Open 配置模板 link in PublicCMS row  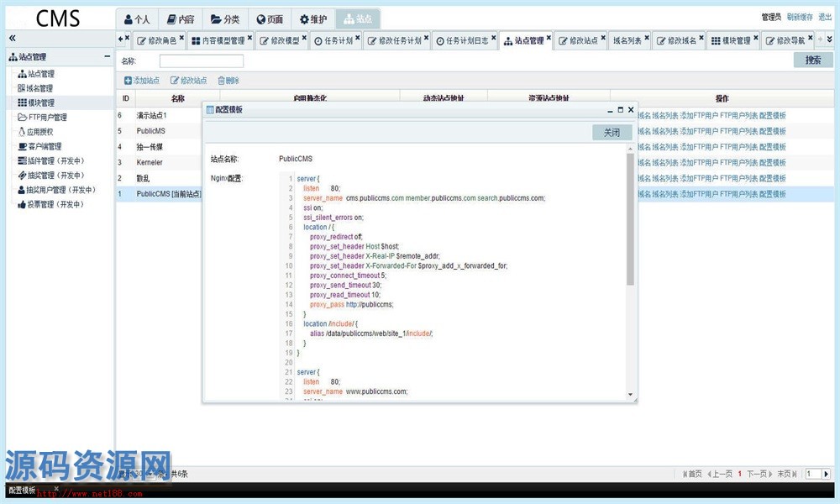(x=772, y=194)
